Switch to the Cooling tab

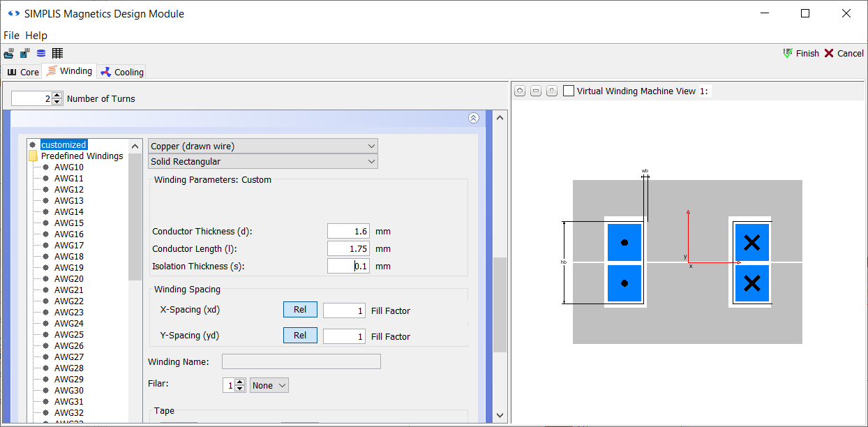[123, 72]
